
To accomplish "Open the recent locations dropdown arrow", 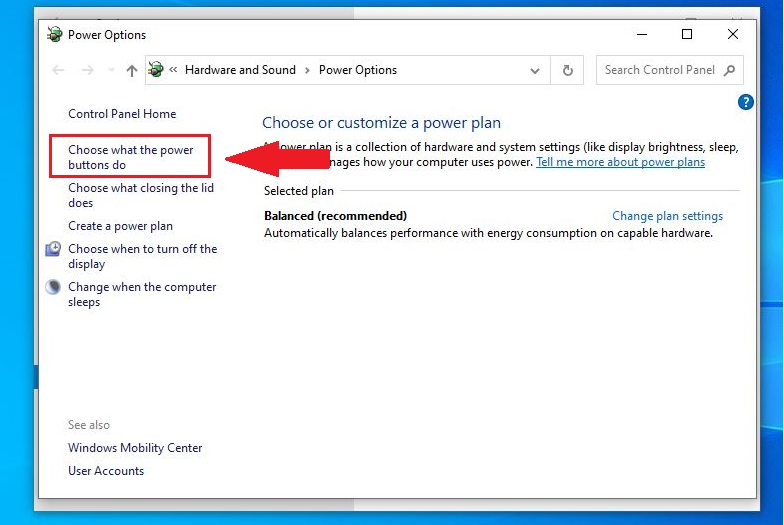I will pos(111,70).
